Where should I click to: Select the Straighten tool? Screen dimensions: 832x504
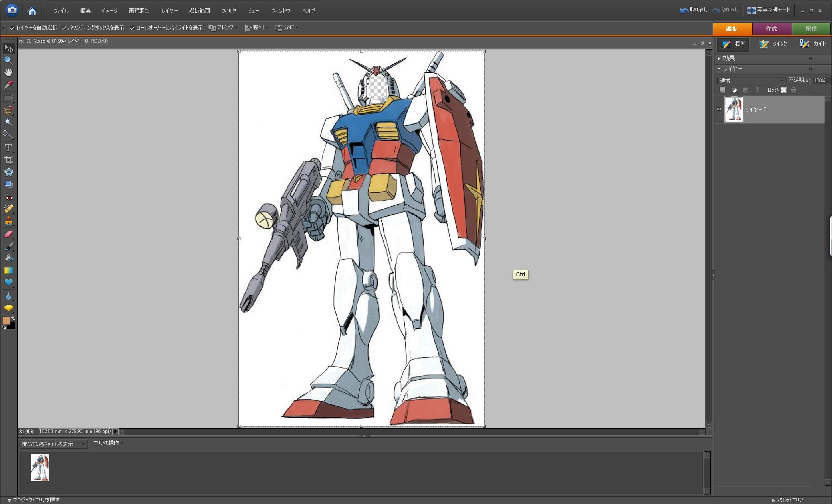tap(8, 184)
